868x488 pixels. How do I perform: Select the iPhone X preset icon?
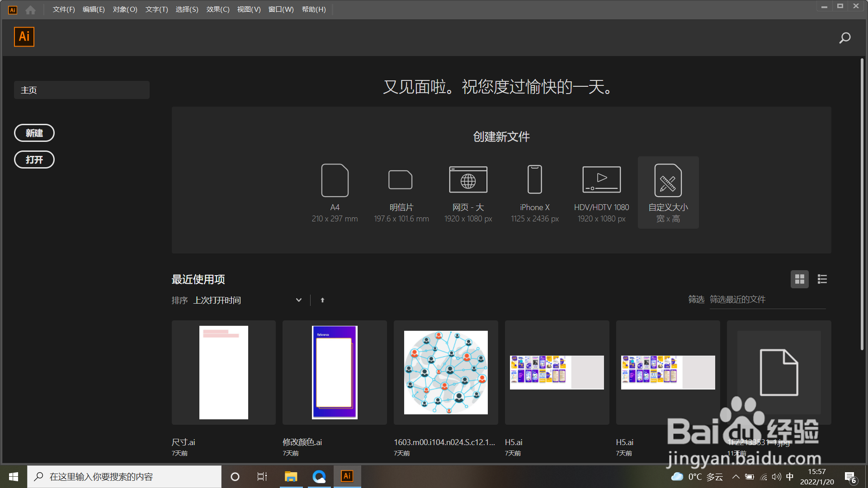pyautogui.click(x=534, y=180)
